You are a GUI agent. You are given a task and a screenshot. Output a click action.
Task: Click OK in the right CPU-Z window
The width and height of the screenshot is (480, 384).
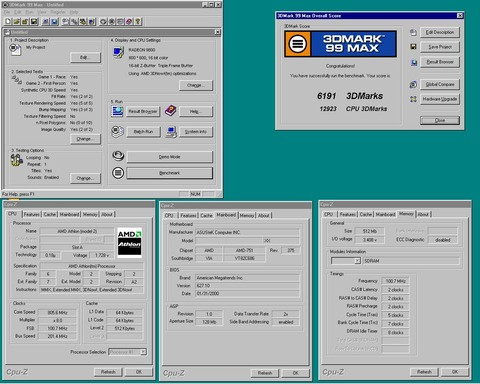tap(455, 372)
